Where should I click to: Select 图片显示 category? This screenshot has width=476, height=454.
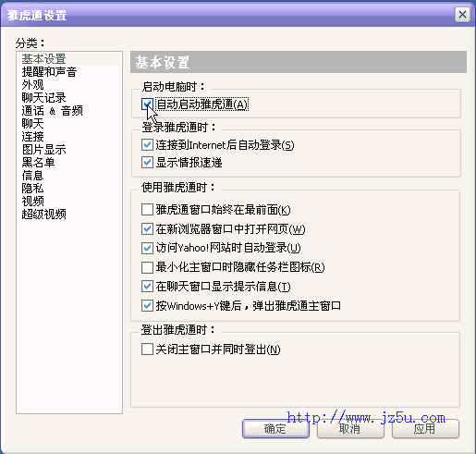[x=43, y=150]
